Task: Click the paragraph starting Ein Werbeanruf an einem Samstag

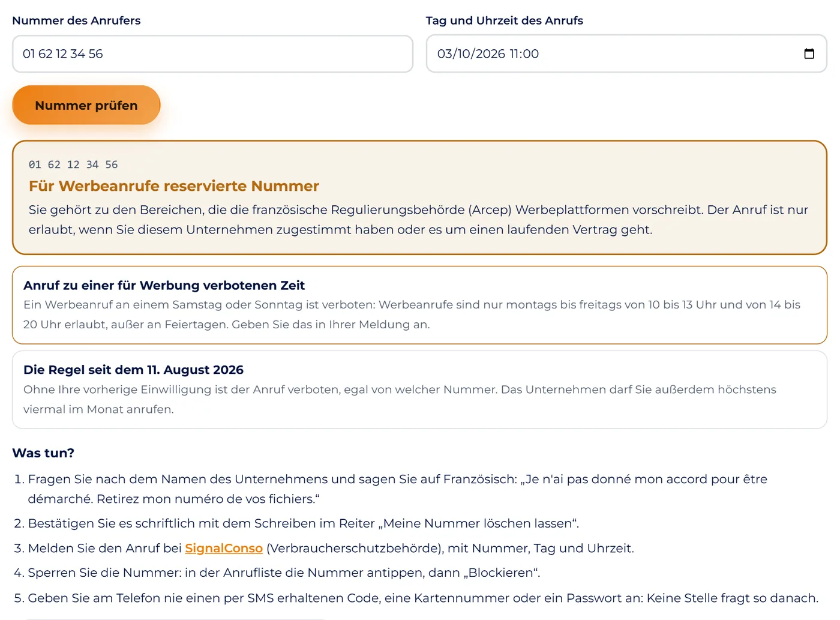Action: 412,315
